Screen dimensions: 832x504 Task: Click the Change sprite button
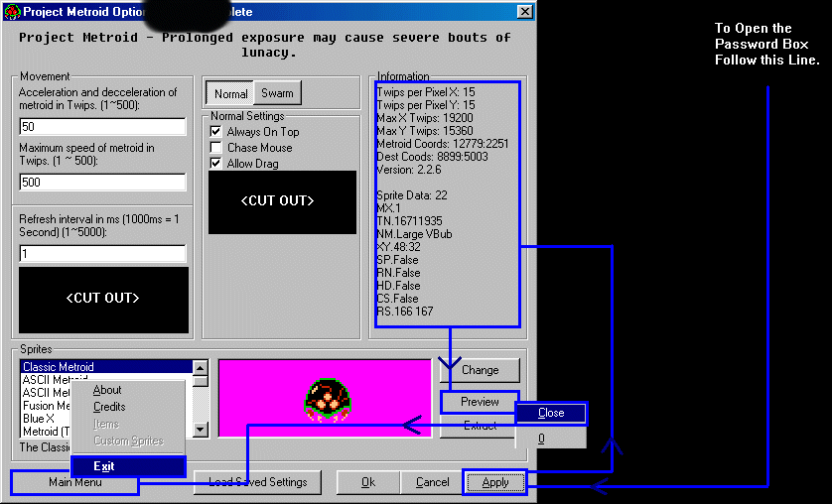(480, 370)
